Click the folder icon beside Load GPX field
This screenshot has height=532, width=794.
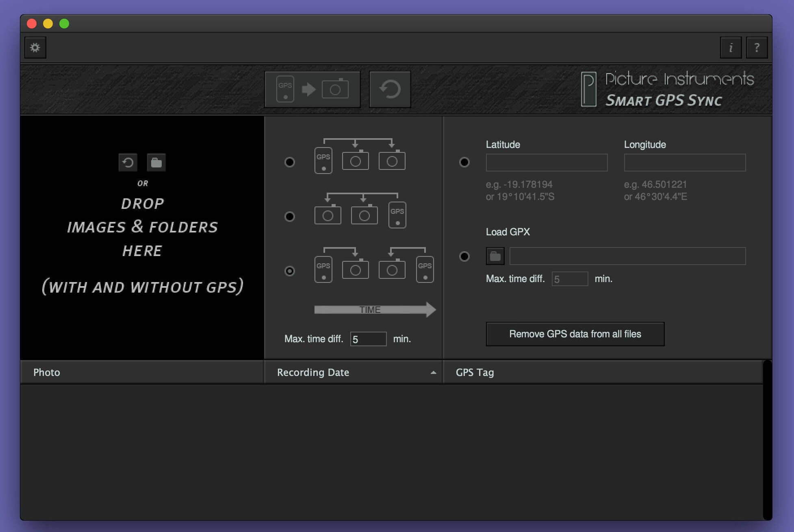pos(495,256)
